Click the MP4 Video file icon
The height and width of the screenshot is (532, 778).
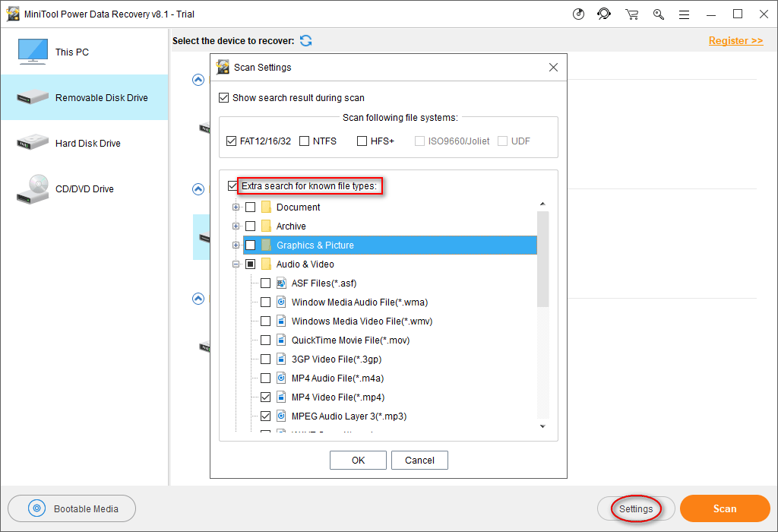pyautogui.click(x=281, y=397)
